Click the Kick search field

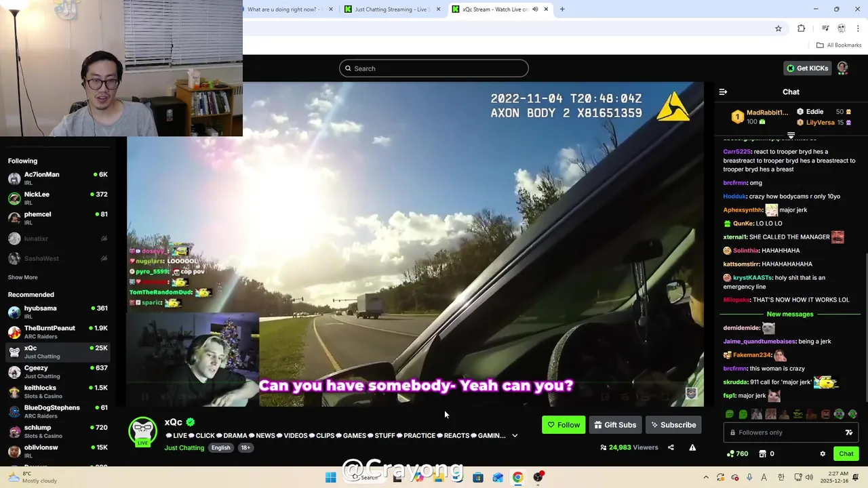434,68
